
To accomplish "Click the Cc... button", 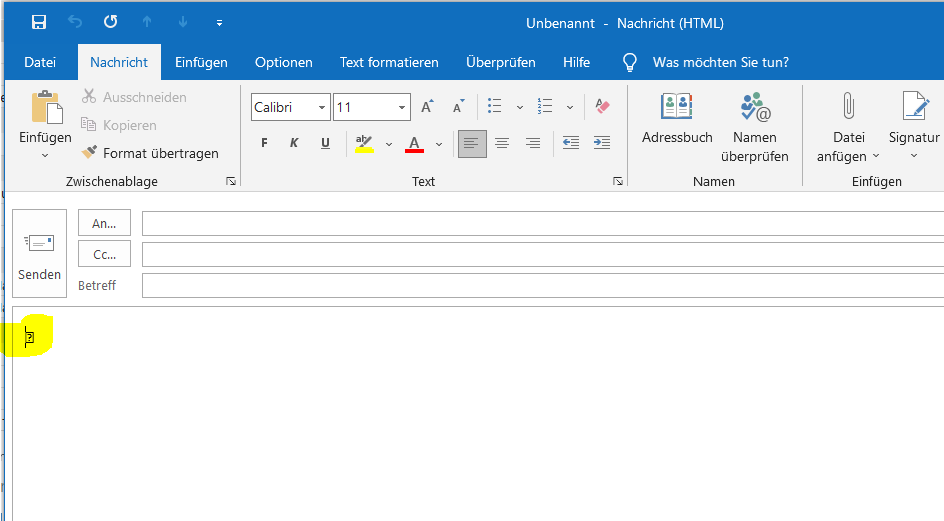I will (x=104, y=254).
